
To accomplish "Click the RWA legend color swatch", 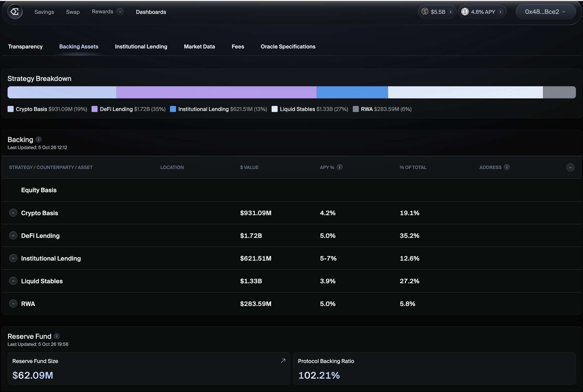I will click(356, 109).
